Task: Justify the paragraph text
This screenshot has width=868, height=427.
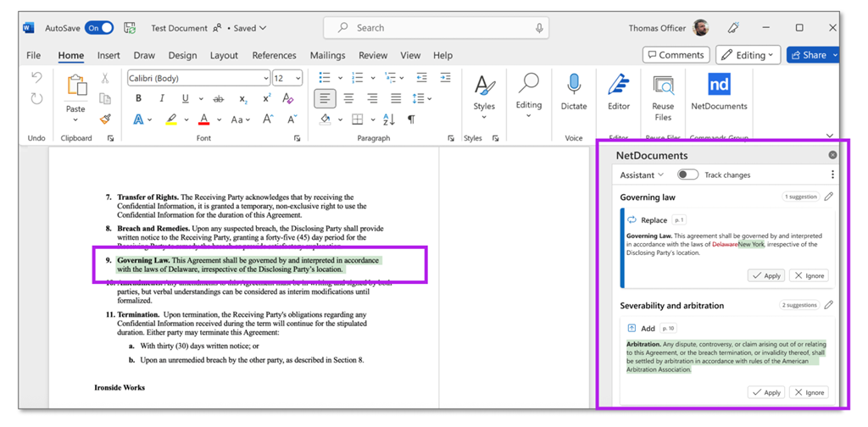Action: (396, 98)
